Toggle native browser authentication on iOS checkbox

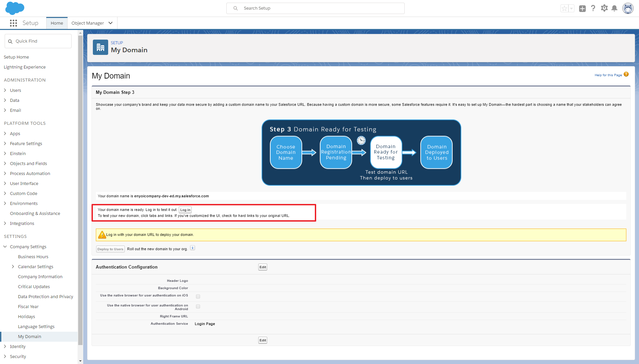coord(198,296)
